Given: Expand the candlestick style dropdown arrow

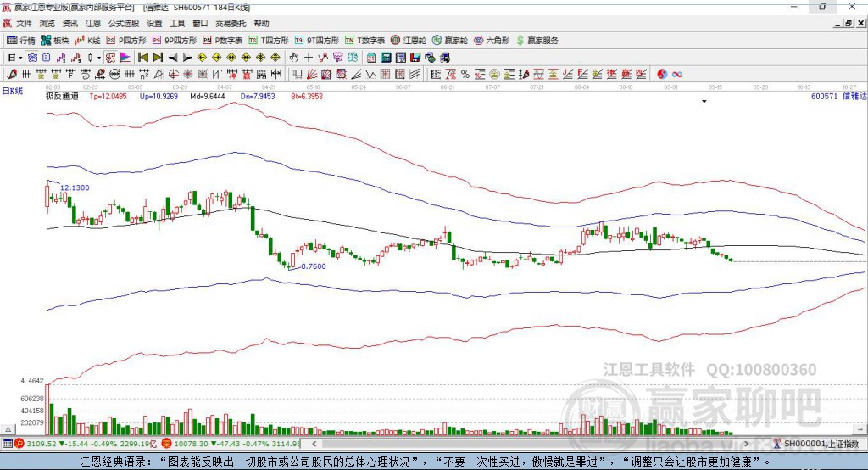Looking at the screenshot, I should coord(99,58).
